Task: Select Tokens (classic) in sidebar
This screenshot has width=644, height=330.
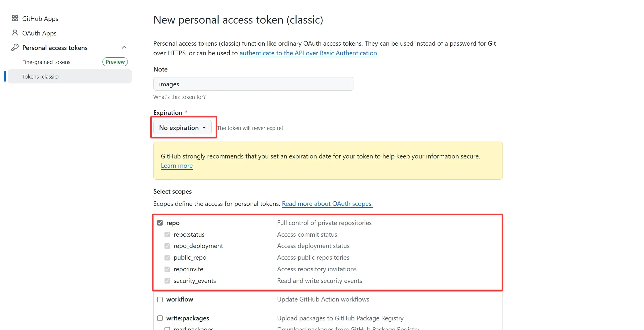Action: coord(40,76)
